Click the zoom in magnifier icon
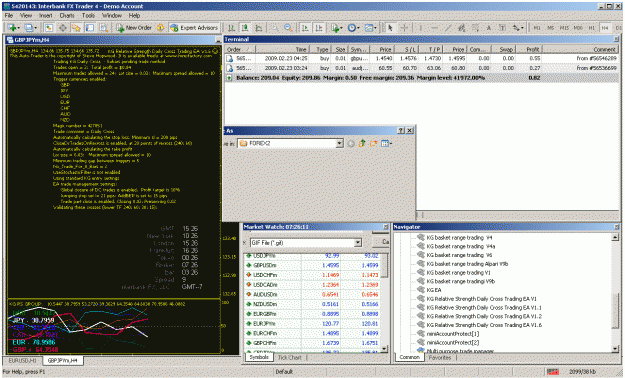625x378 pixels. (x=274, y=28)
